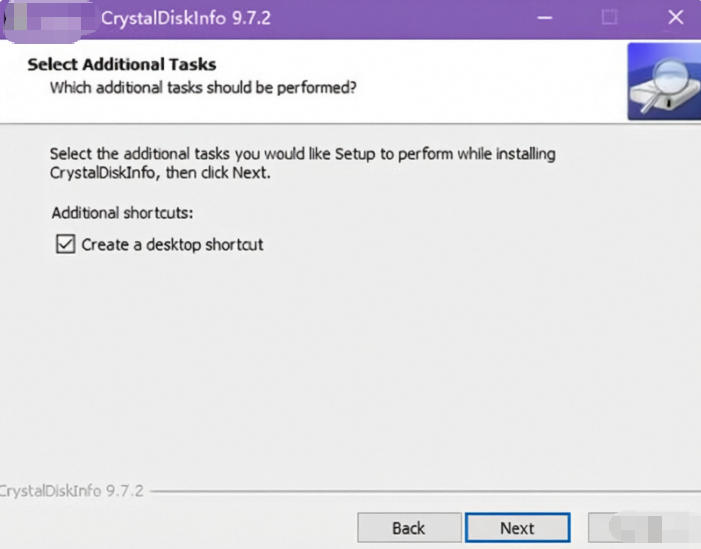The height and width of the screenshot is (549, 701).
Task: Click the disabled maximize icon in title bar
Action: pos(609,17)
